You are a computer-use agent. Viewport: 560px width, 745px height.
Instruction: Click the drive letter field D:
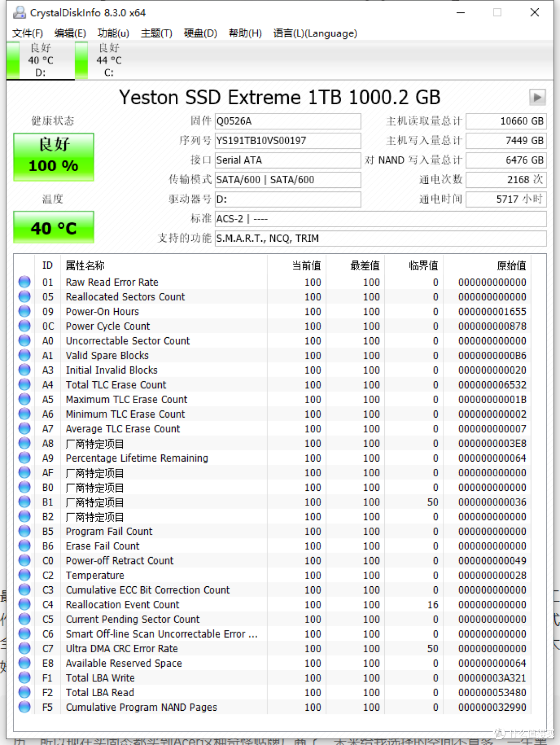(x=288, y=200)
